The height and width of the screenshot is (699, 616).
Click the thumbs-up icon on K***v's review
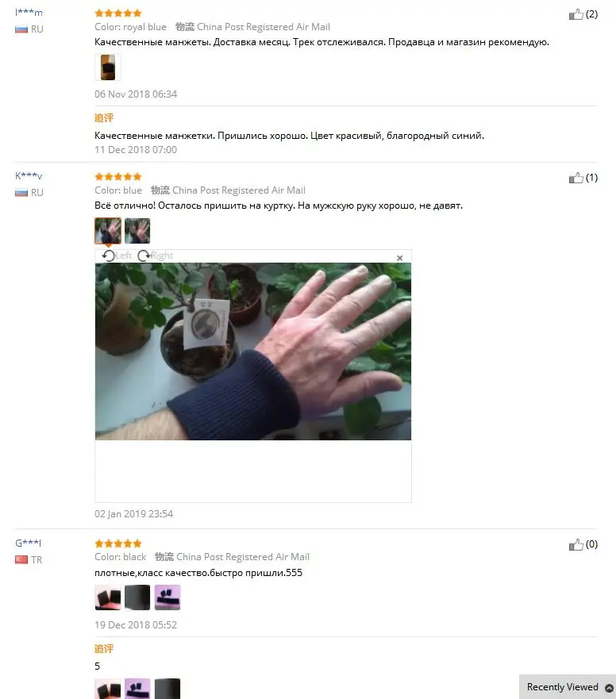coord(576,178)
